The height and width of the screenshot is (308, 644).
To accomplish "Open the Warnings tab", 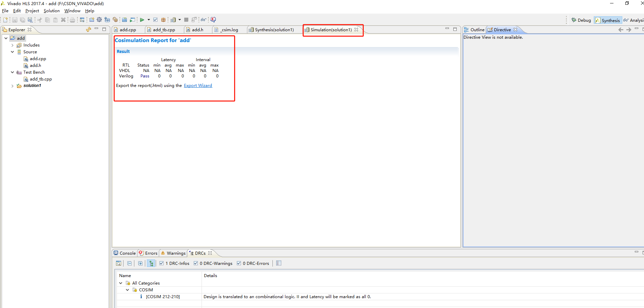I will pos(173,253).
